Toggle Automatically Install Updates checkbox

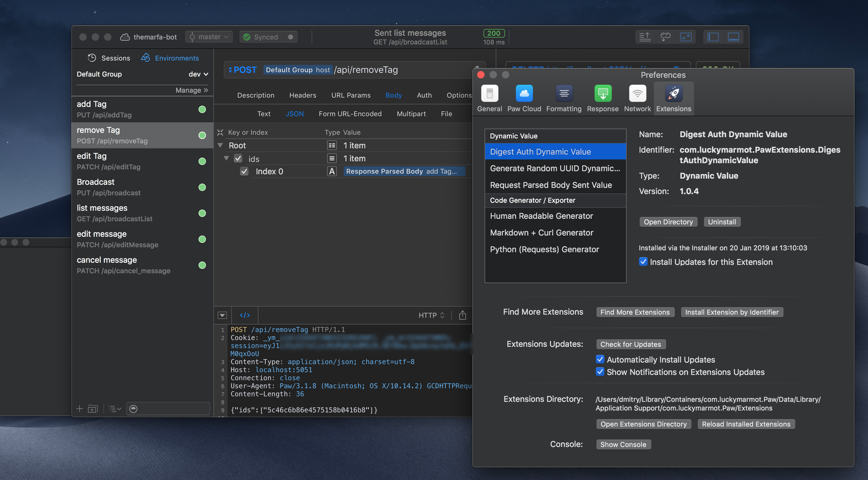(600, 360)
